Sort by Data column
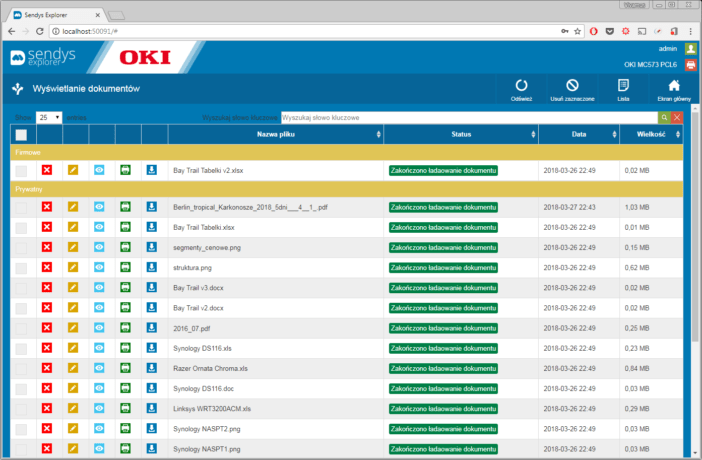This screenshot has width=702, height=460. click(579, 134)
